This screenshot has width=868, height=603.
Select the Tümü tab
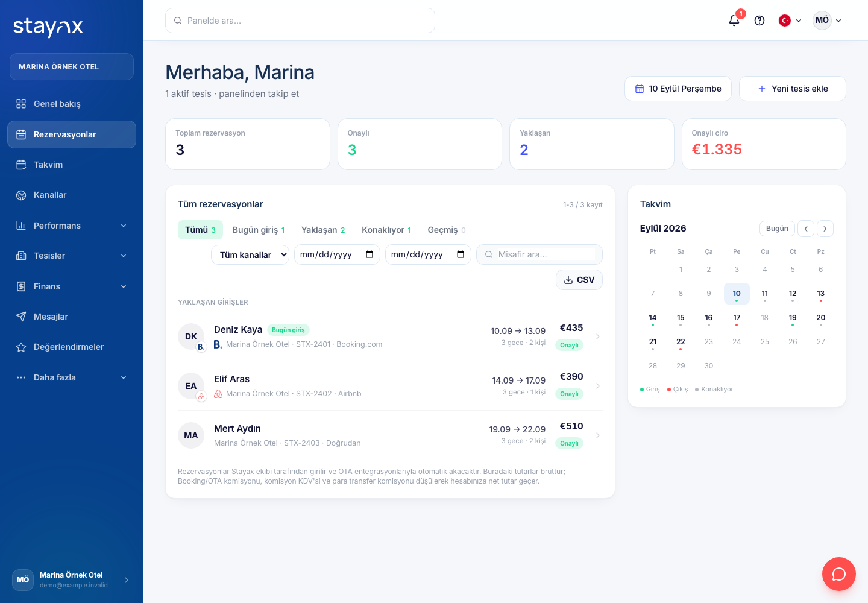(200, 230)
